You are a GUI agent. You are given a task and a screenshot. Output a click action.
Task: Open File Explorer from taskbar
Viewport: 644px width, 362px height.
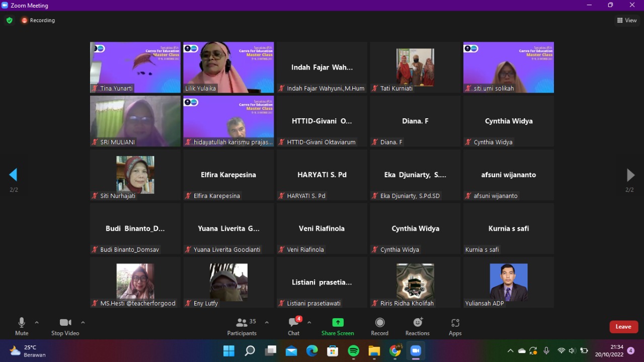pos(374,351)
